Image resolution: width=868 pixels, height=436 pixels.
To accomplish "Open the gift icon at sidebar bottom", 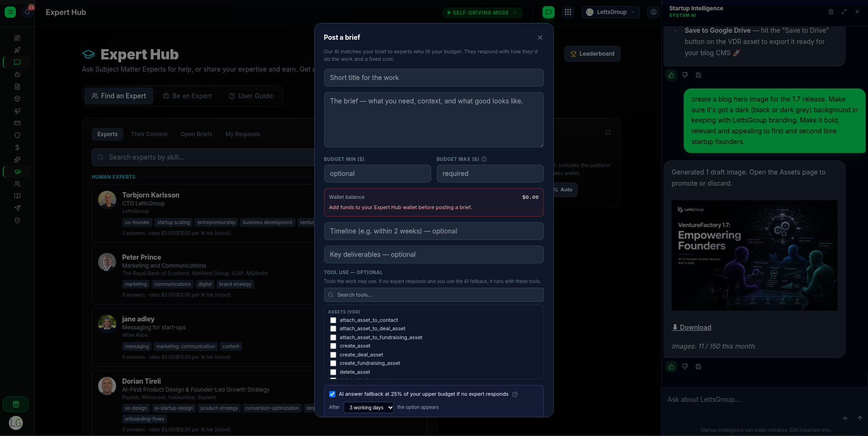I will (x=16, y=404).
